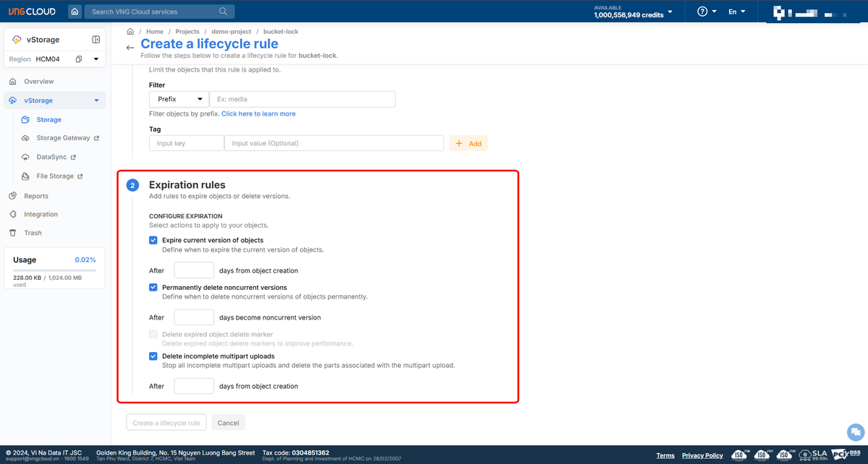Click the home icon in breadcrumb
The height and width of the screenshot is (464, 868).
point(130,32)
